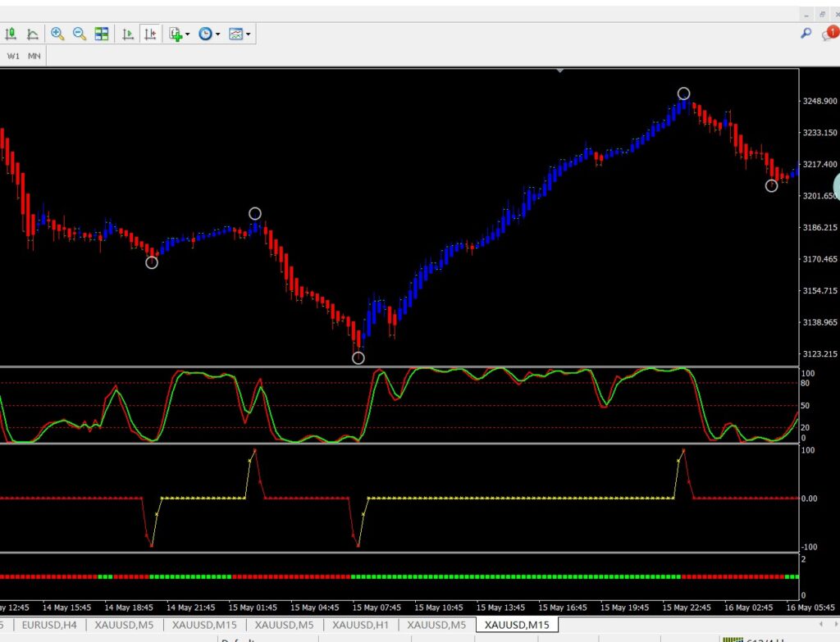Click the 15 May 19:45 time label
The width and height of the screenshot is (840, 642).
pyautogui.click(x=624, y=608)
